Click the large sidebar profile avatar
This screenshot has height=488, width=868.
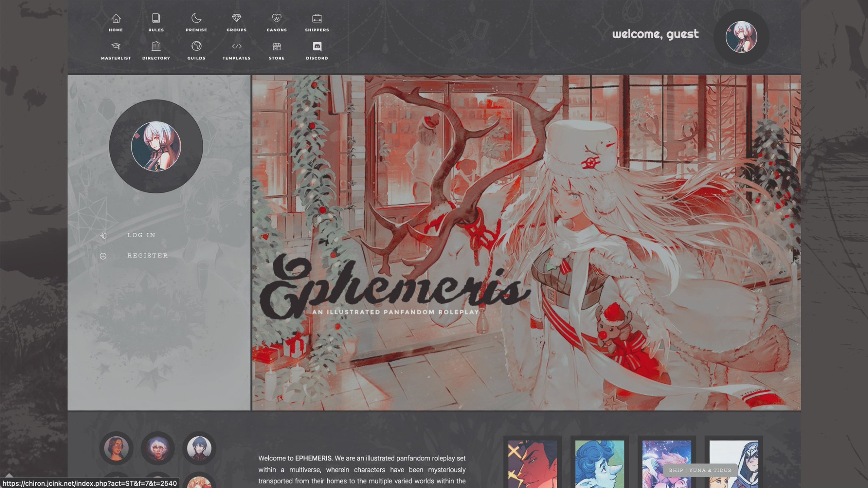(x=156, y=146)
